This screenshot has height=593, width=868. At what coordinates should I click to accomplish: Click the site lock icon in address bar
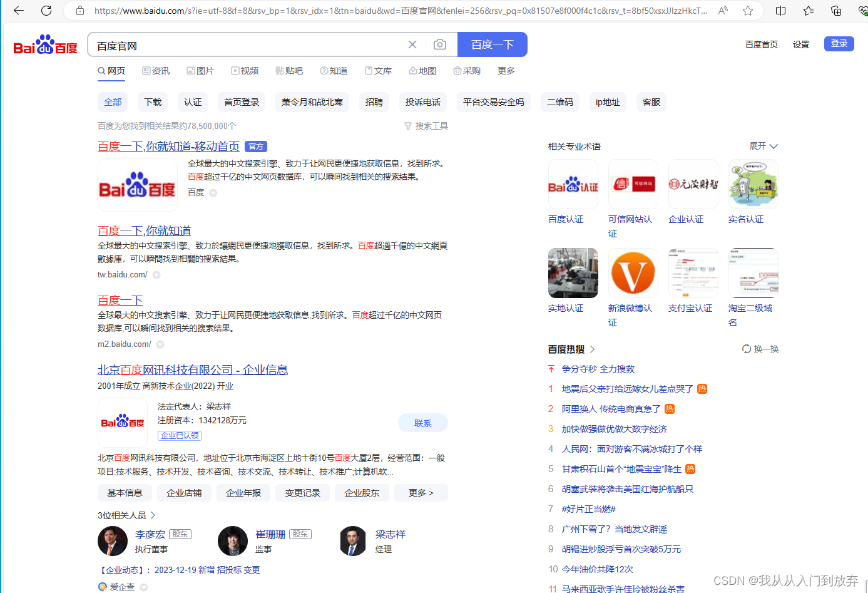click(79, 11)
